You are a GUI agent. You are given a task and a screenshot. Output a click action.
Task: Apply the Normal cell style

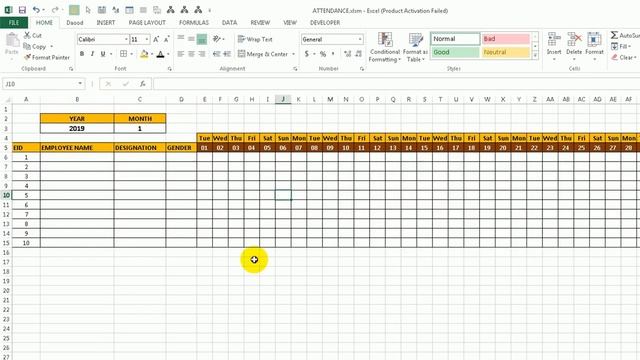coord(456,39)
